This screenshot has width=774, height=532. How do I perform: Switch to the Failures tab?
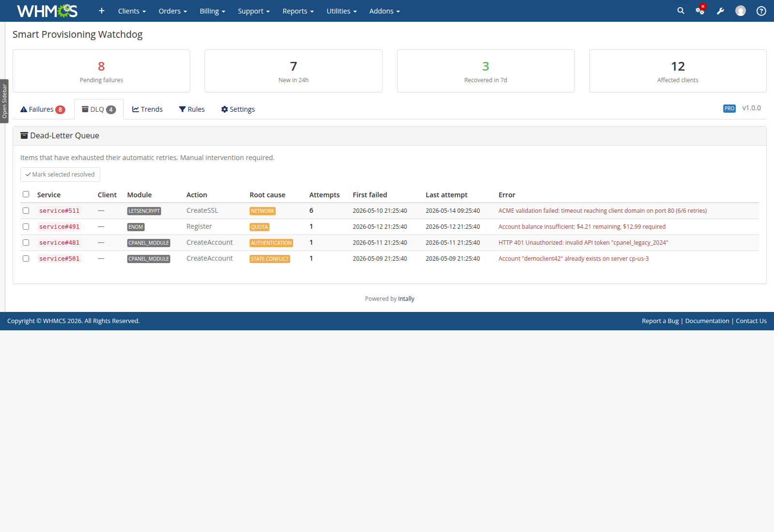(43, 109)
